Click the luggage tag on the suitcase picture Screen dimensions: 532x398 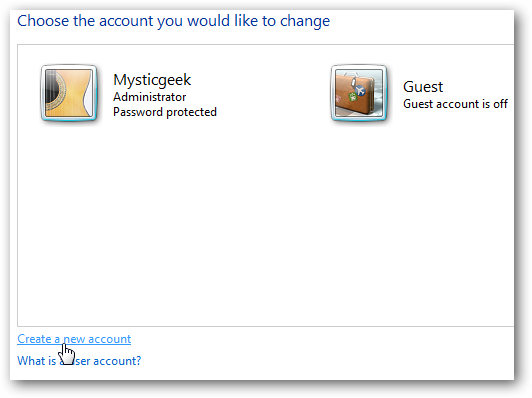pyautogui.click(x=354, y=82)
